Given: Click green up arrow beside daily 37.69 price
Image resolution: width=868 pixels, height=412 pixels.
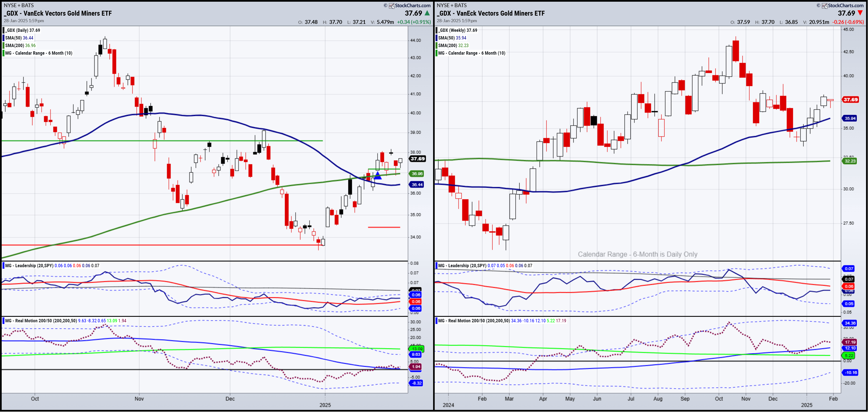Looking at the screenshot, I should [x=427, y=13].
